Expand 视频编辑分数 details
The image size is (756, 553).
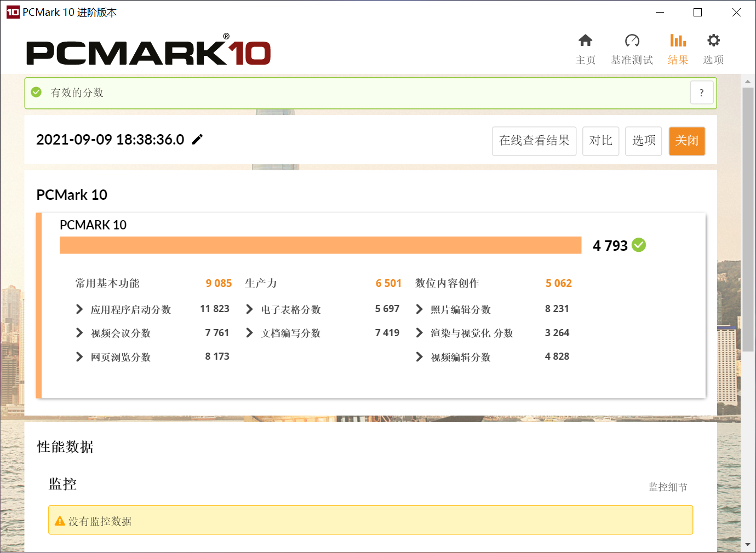419,357
